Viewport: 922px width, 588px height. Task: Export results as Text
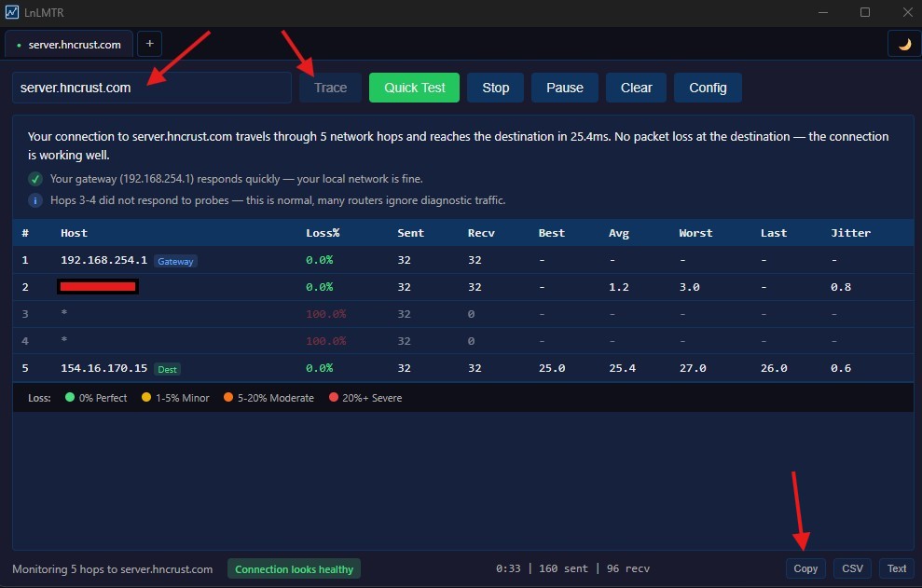(x=896, y=568)
